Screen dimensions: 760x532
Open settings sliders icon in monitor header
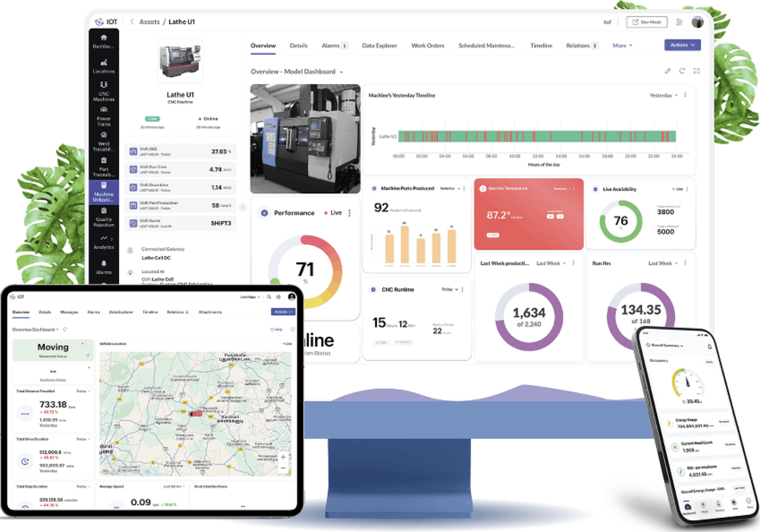coord(679,22)
